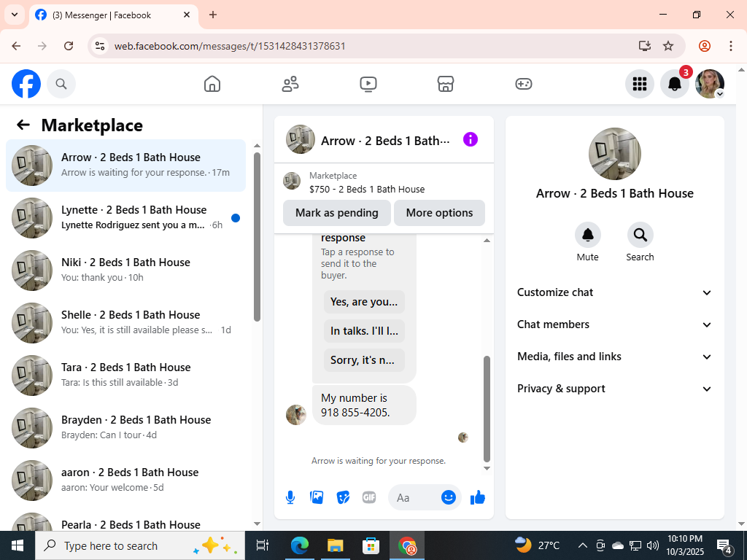747x560 pixels.
Task: Reload the page with browser refresh icon
Action: [69, 46]
